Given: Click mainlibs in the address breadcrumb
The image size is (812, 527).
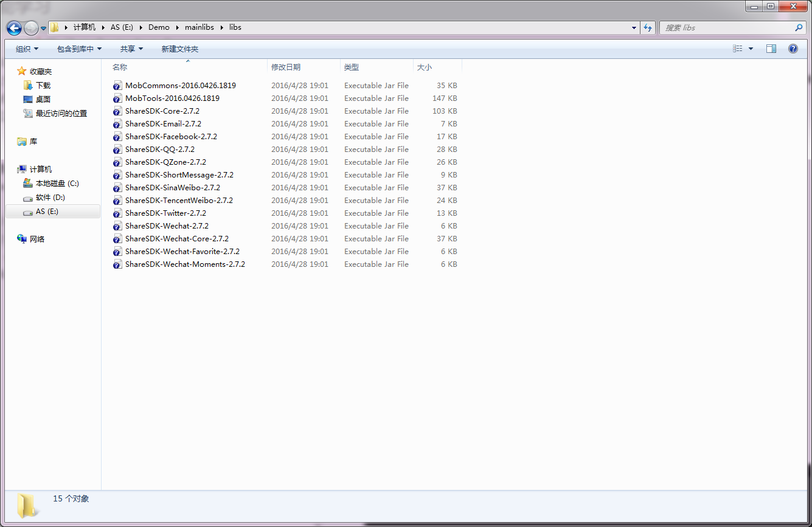Looking at the screenshot, I should tap(200, 27).
